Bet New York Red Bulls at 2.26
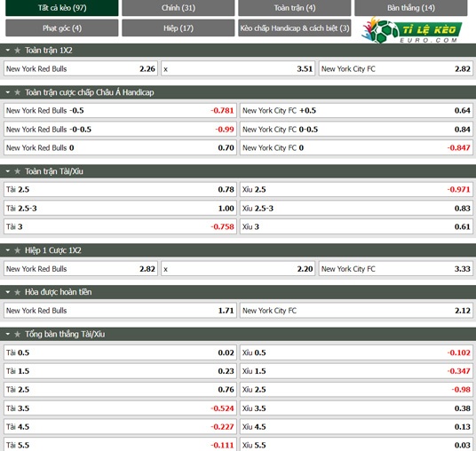 (81, 69)
